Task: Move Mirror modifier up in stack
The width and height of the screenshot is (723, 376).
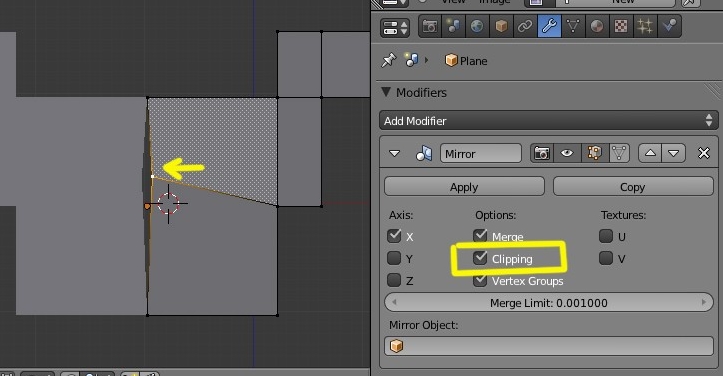Action: [x=650, y=153]
